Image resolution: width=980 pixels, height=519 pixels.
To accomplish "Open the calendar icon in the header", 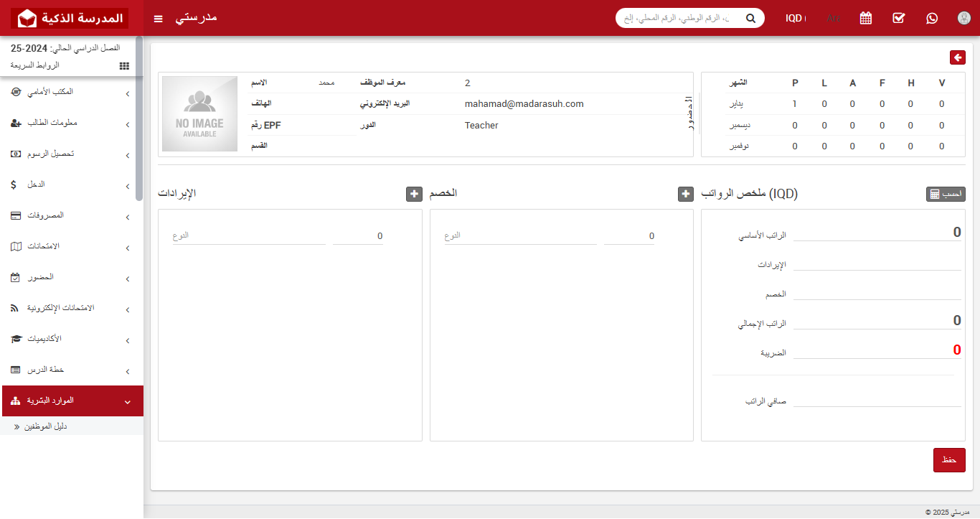I will 865,18.
